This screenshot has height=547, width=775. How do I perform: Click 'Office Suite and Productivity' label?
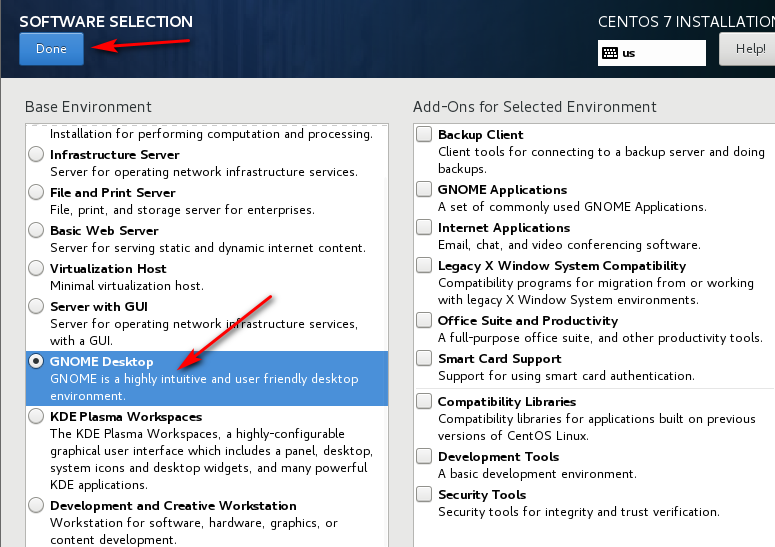click(528, 321)
